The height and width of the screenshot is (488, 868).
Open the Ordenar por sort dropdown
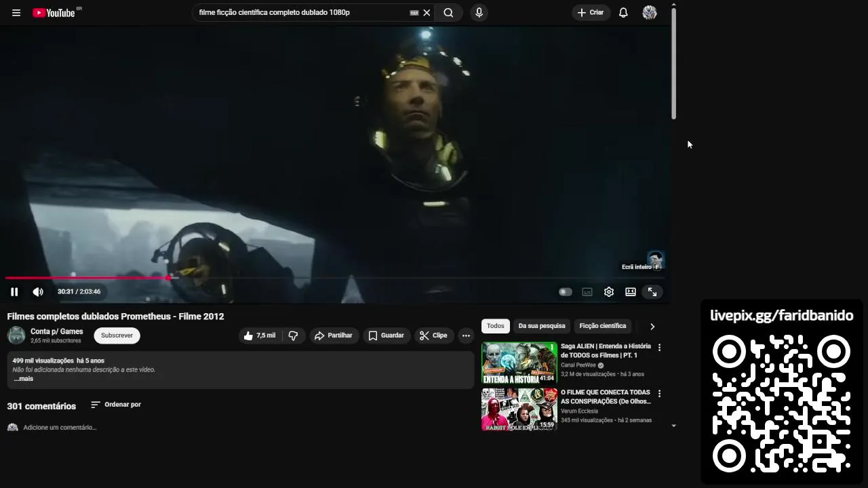pyautogui.click(x=116, y=405)
